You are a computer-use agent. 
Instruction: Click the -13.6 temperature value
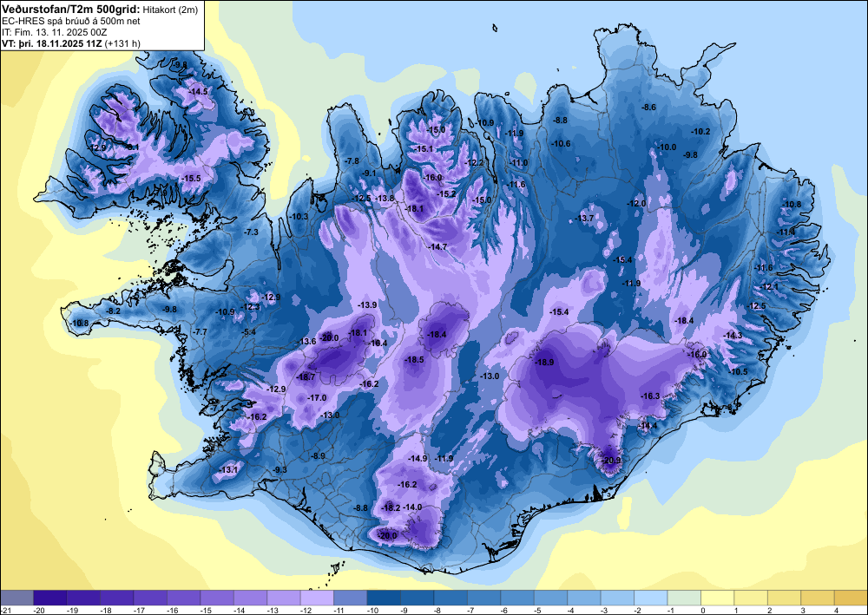click(307, 341)
